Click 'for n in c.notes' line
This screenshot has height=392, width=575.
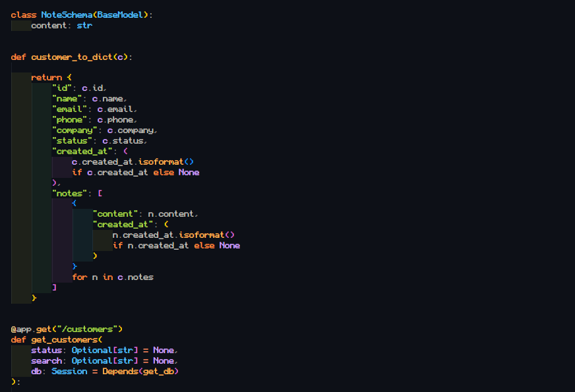click(x=113, y=277)
